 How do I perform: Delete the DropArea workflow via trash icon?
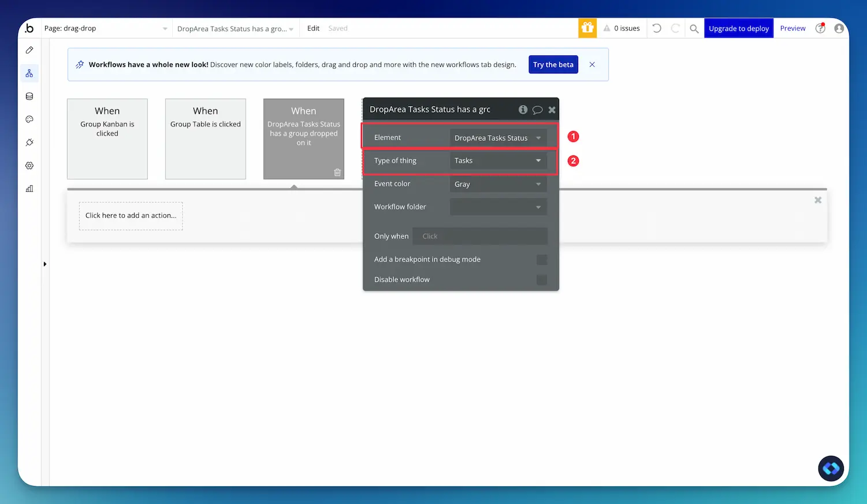click(337, 172)
